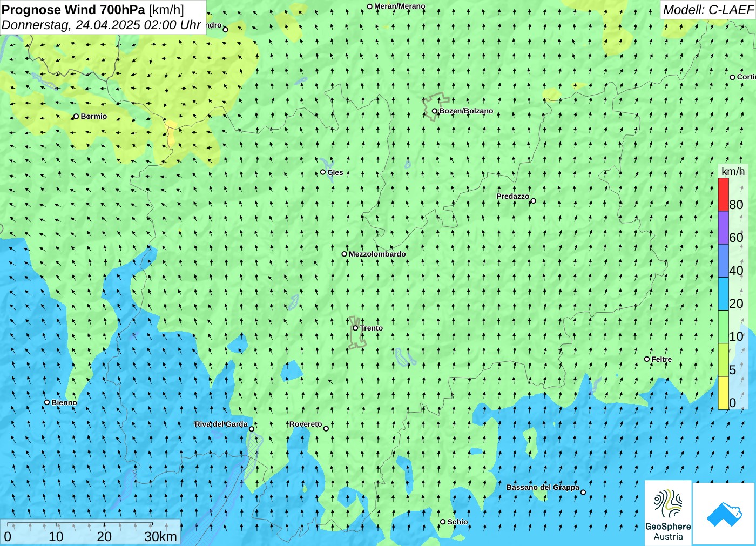Click the Meran/Merano town marker
This screenshot has width=756, height=546.
click(369, 6)
